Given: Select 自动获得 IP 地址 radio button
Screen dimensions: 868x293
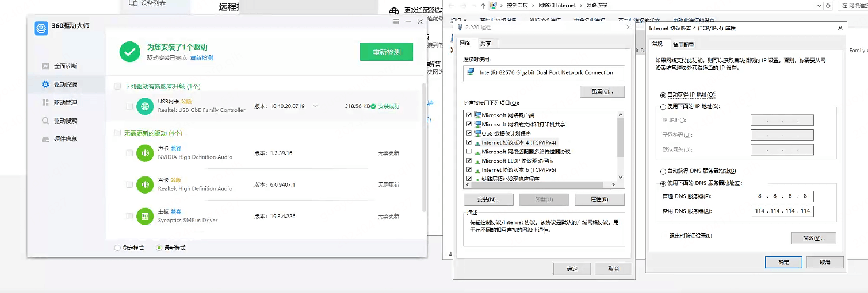Looking at the screenshot, I should tap(663, 94).
